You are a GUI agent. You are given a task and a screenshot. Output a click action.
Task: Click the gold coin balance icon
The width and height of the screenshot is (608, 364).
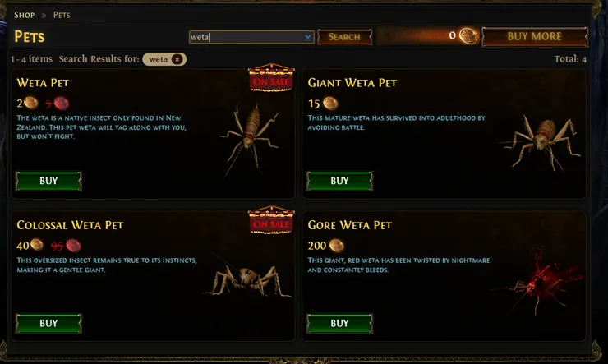click(x=468, y=36)
